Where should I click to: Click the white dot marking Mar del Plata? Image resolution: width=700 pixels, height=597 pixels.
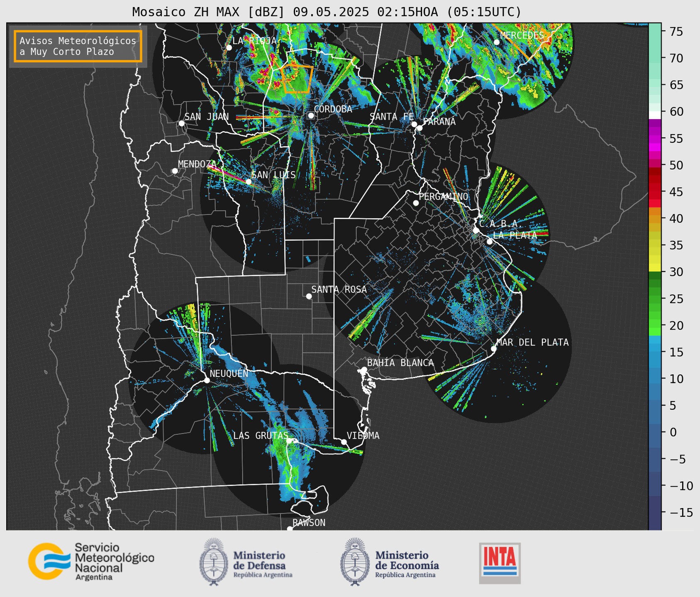tap(494, 349)
